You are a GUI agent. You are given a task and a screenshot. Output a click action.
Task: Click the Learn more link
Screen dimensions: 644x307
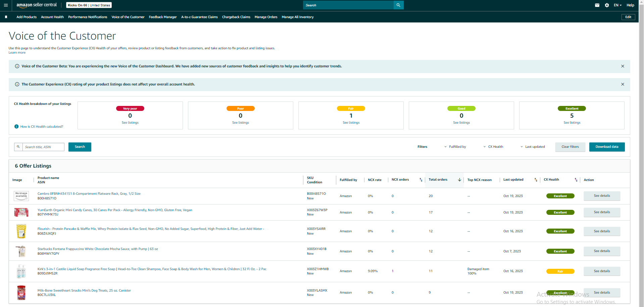17,53
